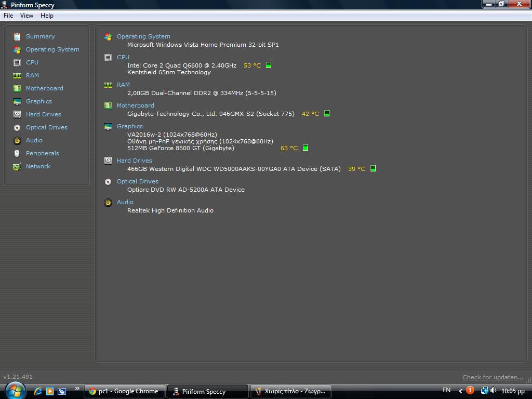
Task: Click the volume icon in system tray
Action: click(x=494, y=391)
